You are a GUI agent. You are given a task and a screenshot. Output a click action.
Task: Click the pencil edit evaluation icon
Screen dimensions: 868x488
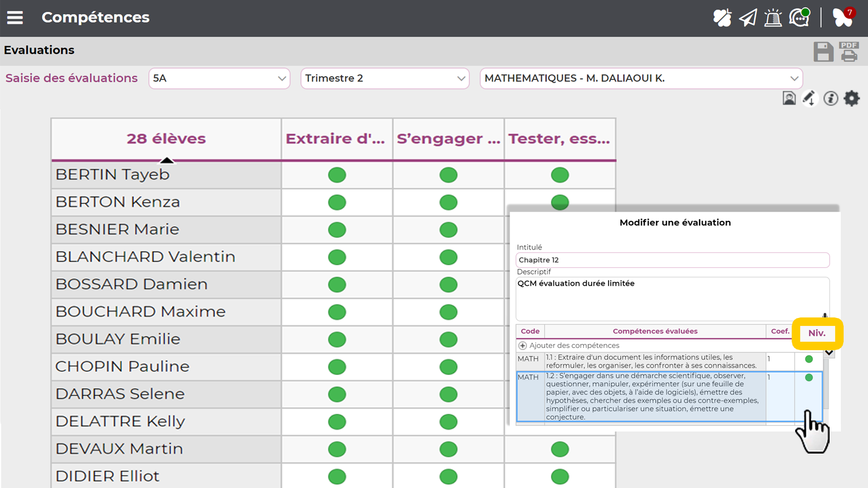click(809, 98)
